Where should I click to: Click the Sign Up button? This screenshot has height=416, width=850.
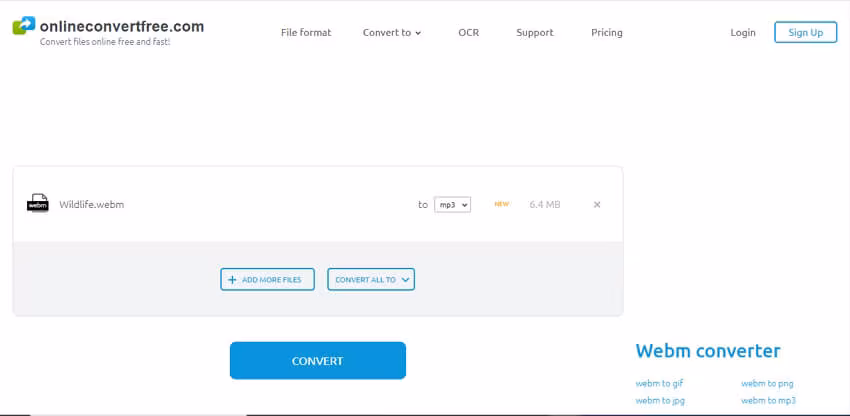[805, 33]
